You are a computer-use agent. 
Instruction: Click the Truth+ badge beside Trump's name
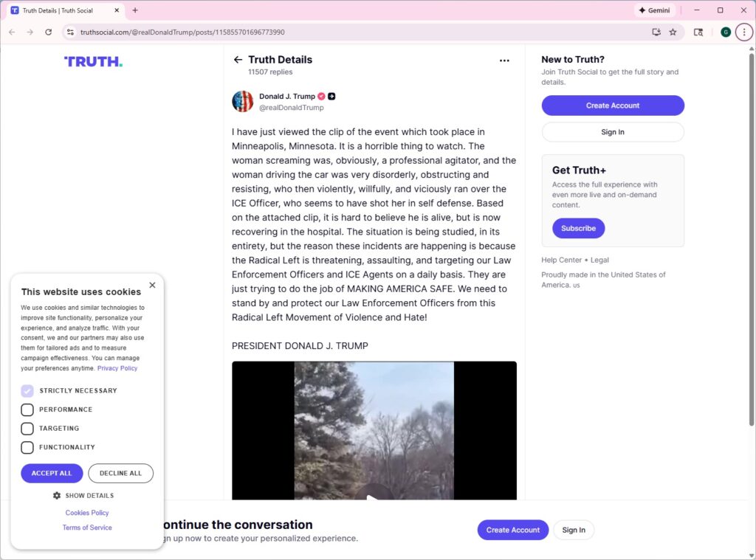pyautogui.click(x=331, y=95)
